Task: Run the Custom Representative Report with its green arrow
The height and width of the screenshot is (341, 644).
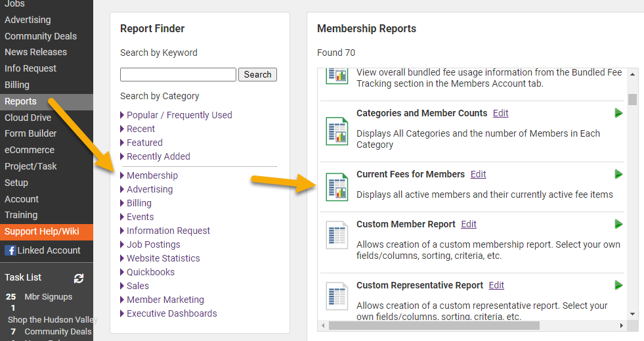Action: pyautogui.click(x=618, y=285)
